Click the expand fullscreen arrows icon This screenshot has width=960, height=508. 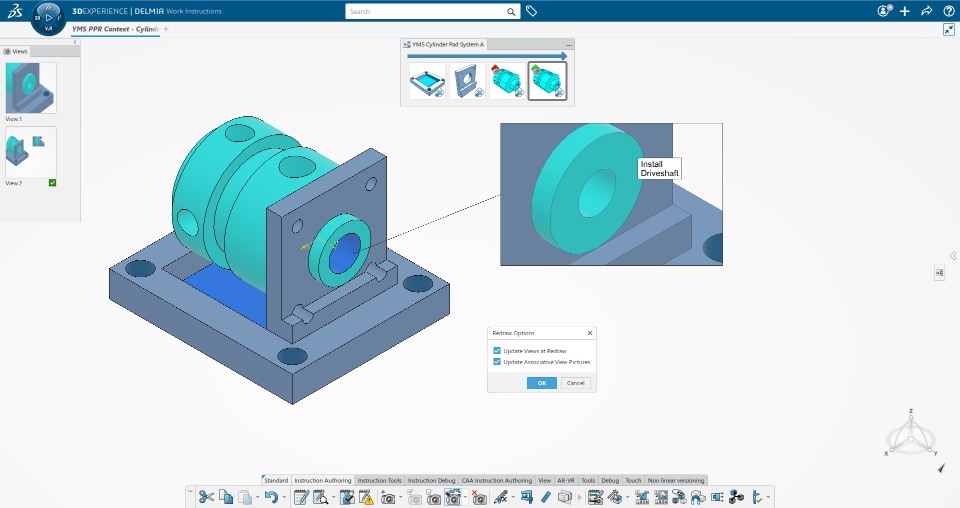(949, 29)
